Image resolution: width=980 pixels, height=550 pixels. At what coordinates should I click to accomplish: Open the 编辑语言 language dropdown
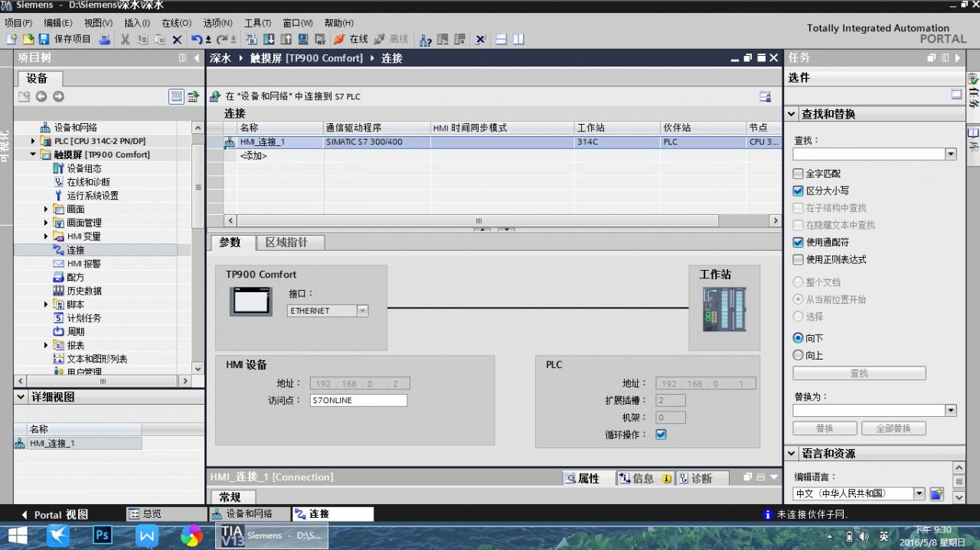coord(920,493)
